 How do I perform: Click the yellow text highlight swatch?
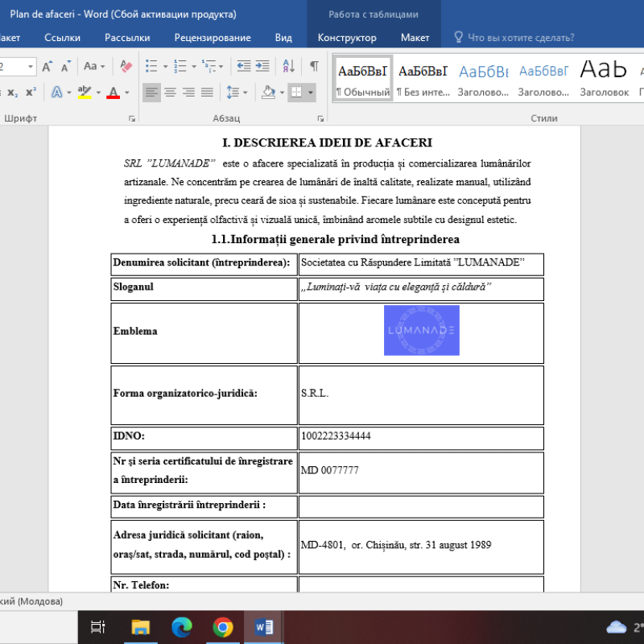[85, 96]
